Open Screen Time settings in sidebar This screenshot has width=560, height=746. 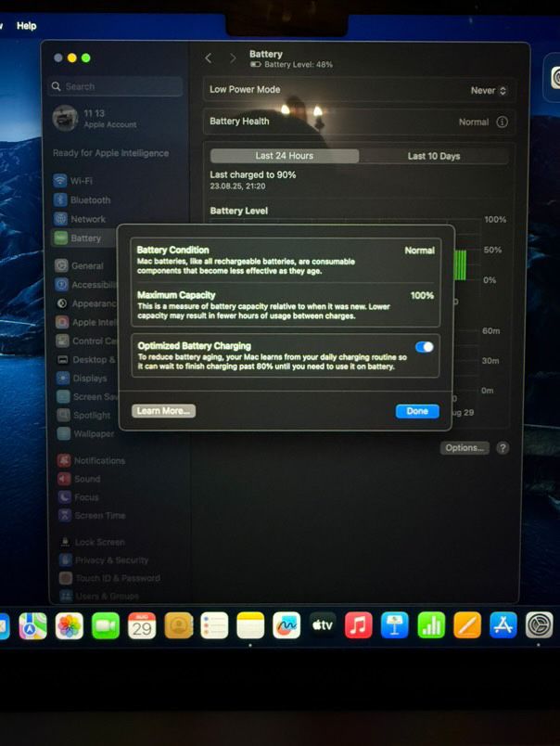click(92, 515)
